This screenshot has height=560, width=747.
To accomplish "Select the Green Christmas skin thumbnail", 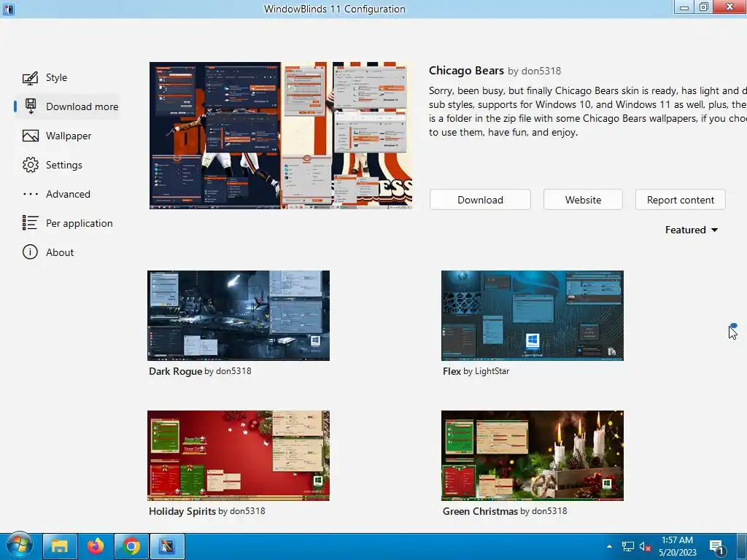I will point(532,455).
